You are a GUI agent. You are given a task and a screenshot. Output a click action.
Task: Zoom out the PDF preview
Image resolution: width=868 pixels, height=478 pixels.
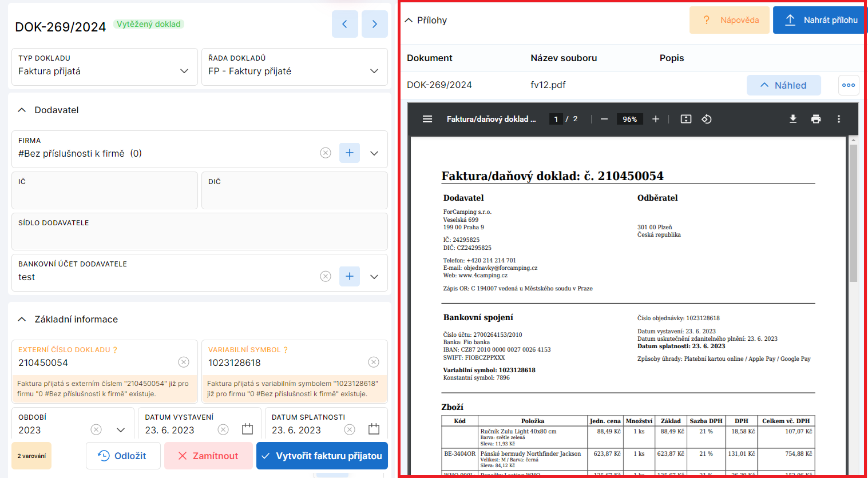tap(604, 119)
